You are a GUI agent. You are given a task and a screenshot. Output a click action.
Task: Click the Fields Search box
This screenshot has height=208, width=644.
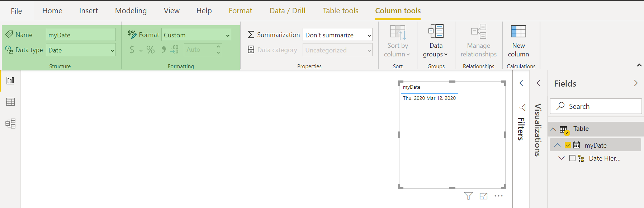[596, 106]
